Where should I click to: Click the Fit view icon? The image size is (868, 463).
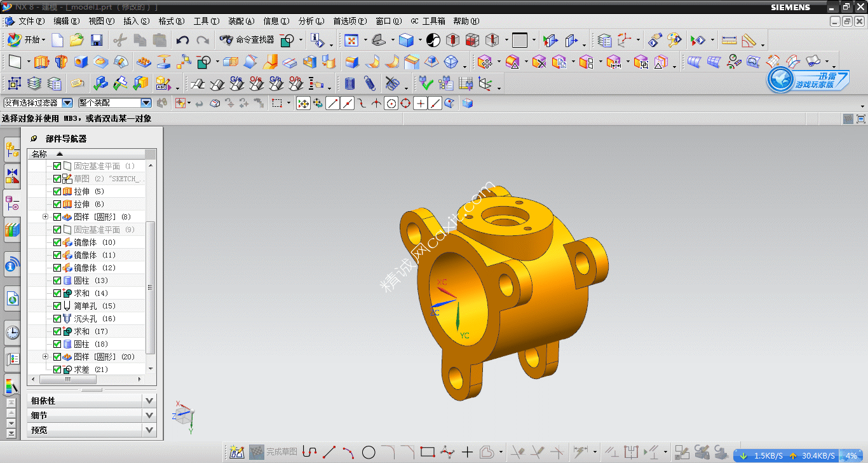point(351,40)
